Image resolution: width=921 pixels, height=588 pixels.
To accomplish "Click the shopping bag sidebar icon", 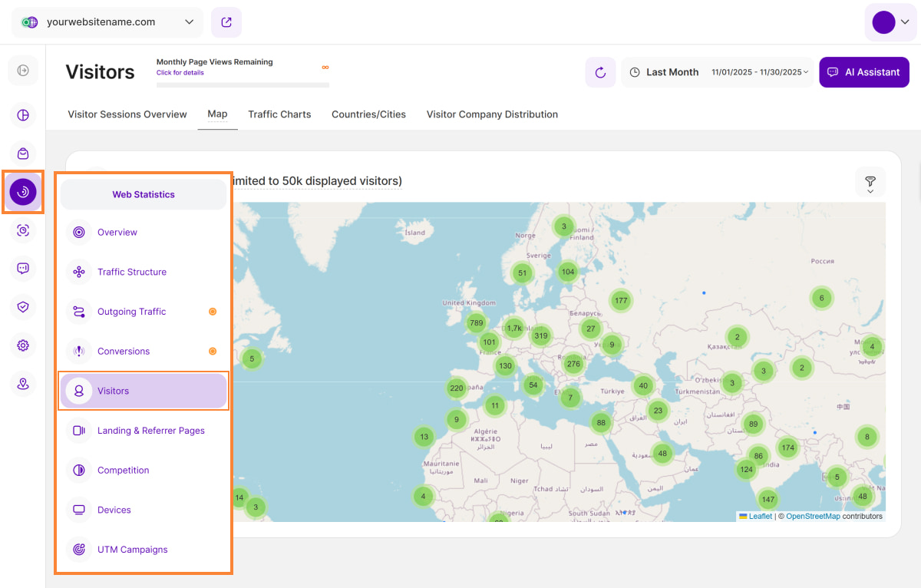I will click(x=23, y=154).
